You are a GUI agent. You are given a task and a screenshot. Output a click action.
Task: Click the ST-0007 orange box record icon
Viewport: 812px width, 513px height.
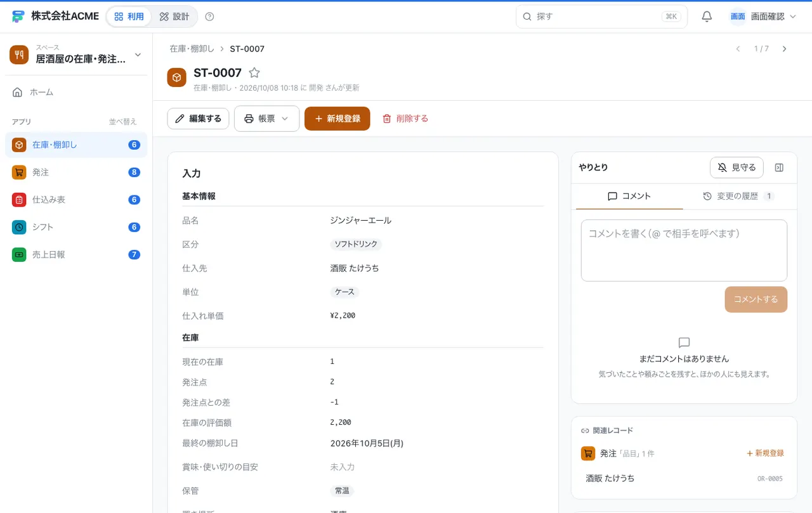(176, 77)
